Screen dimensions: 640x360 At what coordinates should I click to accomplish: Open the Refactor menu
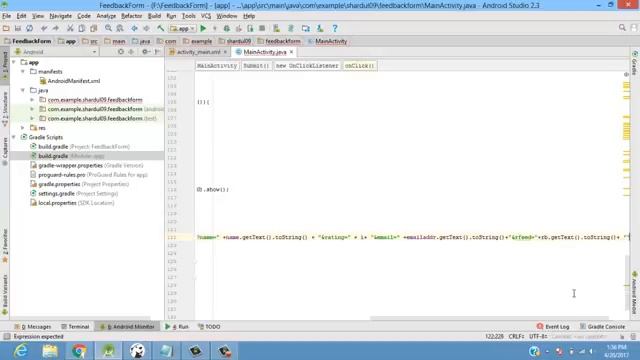pyautogui.click(x=131, y=16)
